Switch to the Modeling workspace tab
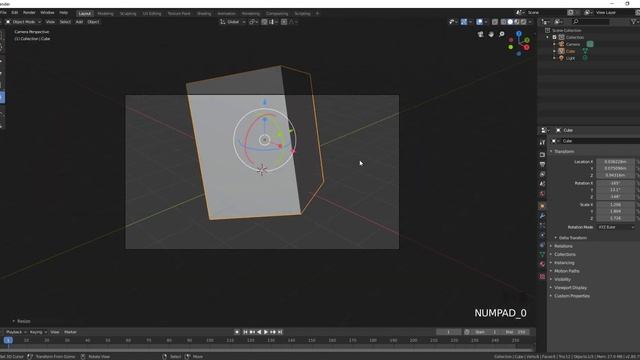Image resolution: width=640 pixels, height=360 pixels. point(105,13)
